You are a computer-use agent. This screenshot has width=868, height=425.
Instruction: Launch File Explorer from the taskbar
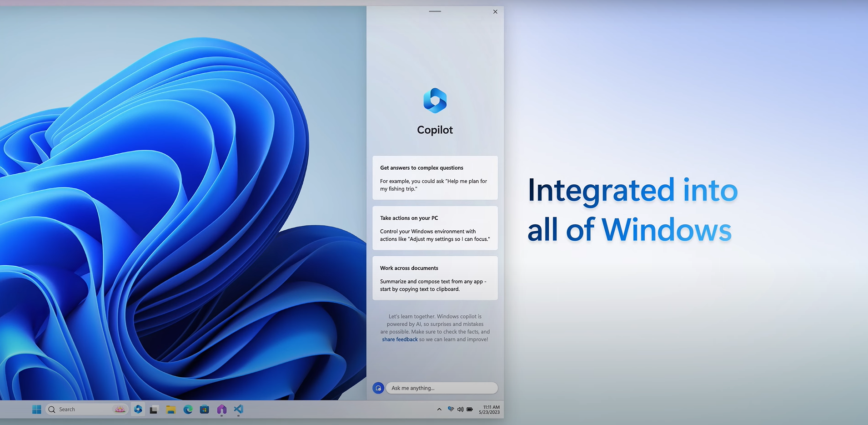pyautogui.click(x=171, y=410)
